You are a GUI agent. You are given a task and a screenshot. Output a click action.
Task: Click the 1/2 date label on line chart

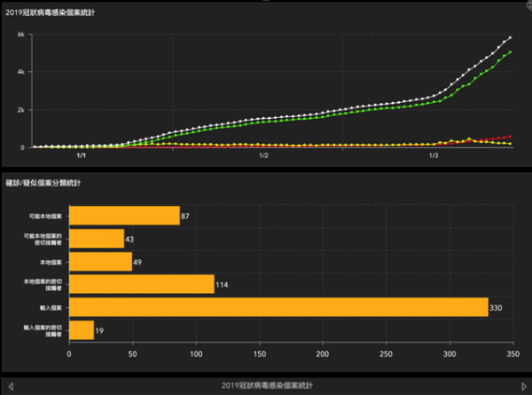263,155
